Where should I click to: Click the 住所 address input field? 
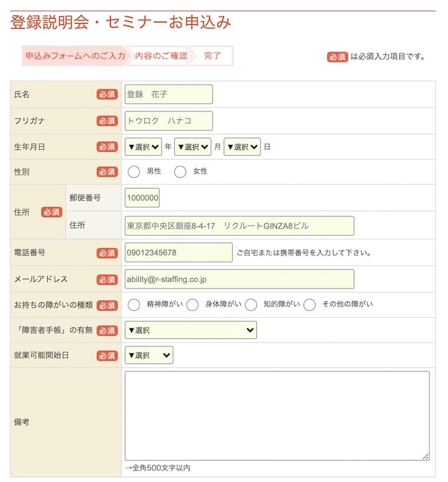tap(239, 226)
